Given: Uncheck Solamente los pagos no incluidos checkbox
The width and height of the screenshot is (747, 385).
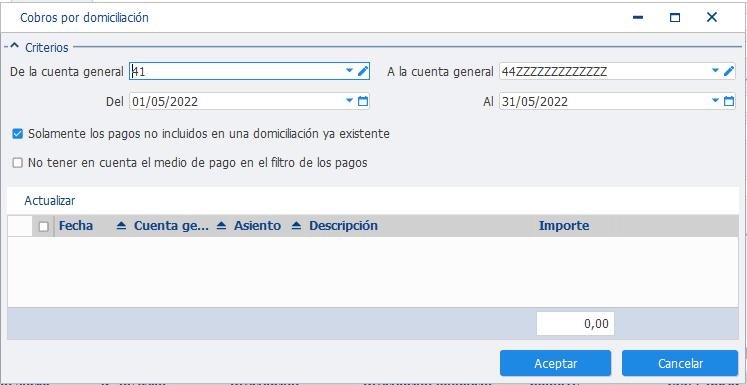Looking at the screenshot, I should (18, 134).
